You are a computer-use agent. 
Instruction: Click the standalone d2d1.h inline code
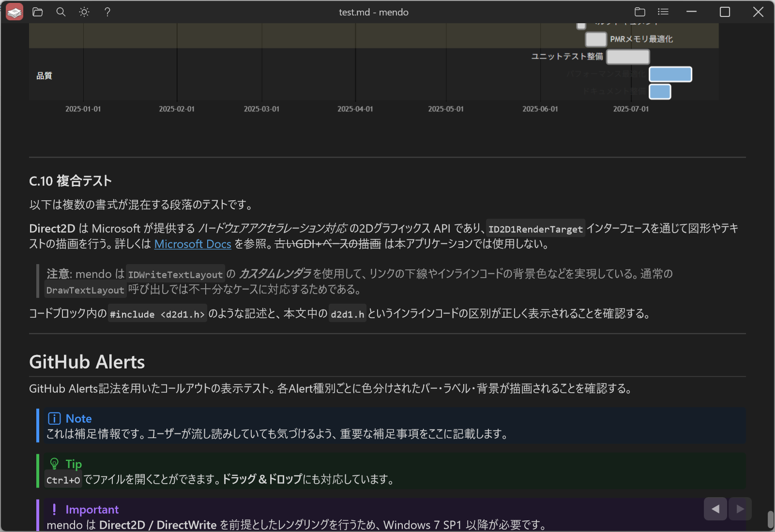(x=347, y=314)
